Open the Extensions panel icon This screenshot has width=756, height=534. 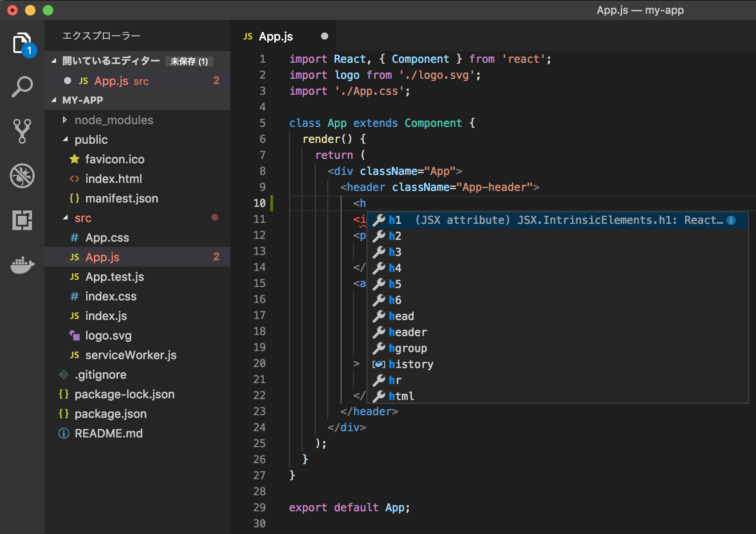[x=22, y=220]
